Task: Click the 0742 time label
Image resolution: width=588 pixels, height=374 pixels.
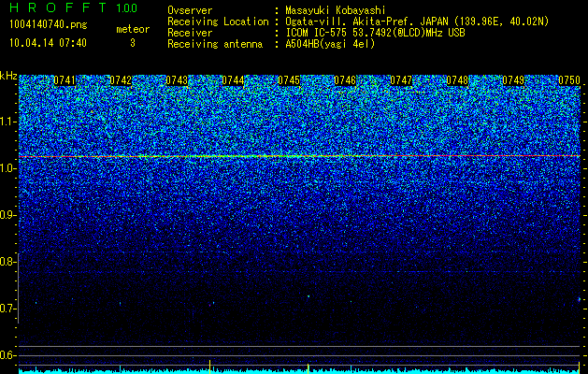Action: tap(121, 80)
